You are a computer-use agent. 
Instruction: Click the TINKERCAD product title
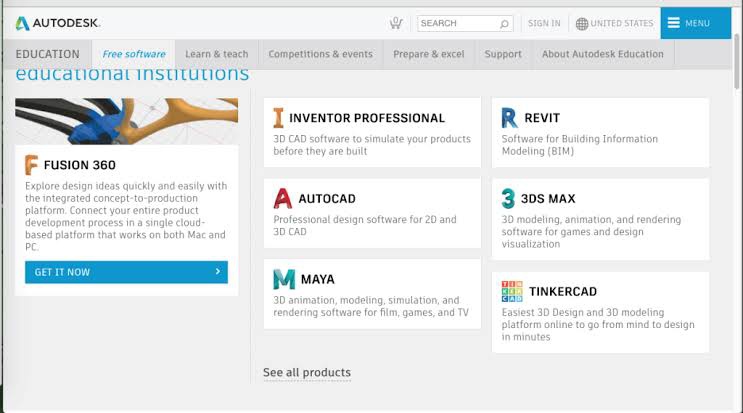(x=563, y=291)
